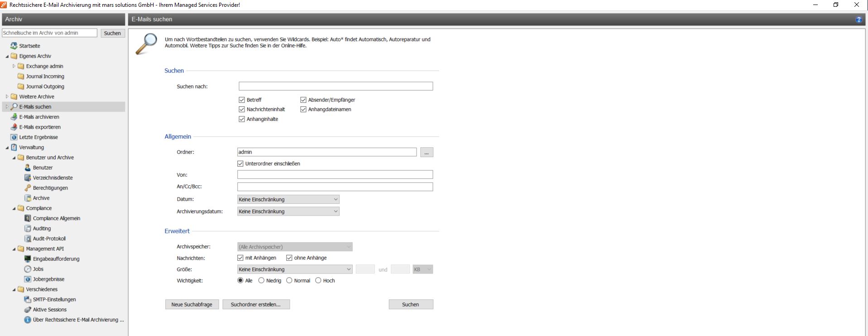Select the Hoch importance radio button
The width and height of the screenshot is (868, 336).
coord(318,281)
